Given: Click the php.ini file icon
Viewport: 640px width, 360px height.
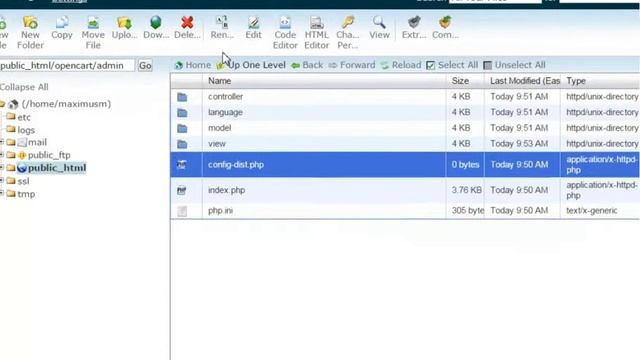Looking at the screenshot, I should pos(182,211).
